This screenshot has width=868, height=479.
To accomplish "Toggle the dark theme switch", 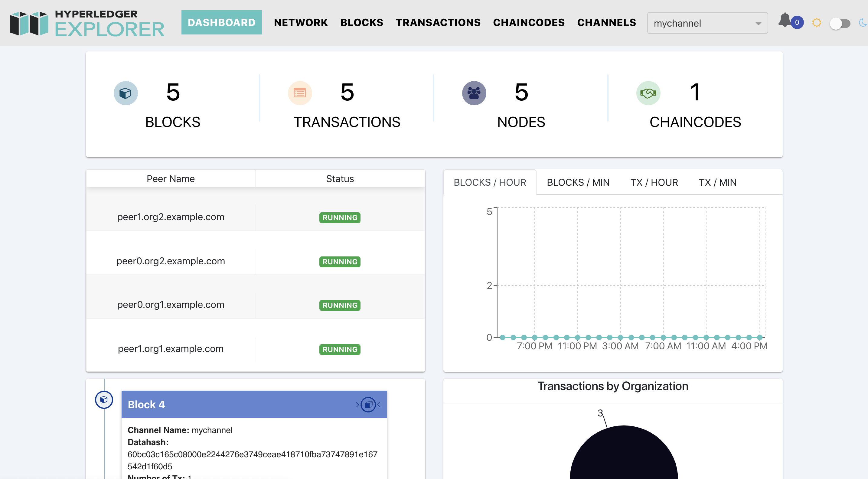I will pyautogui.click(x=840, y=23).
